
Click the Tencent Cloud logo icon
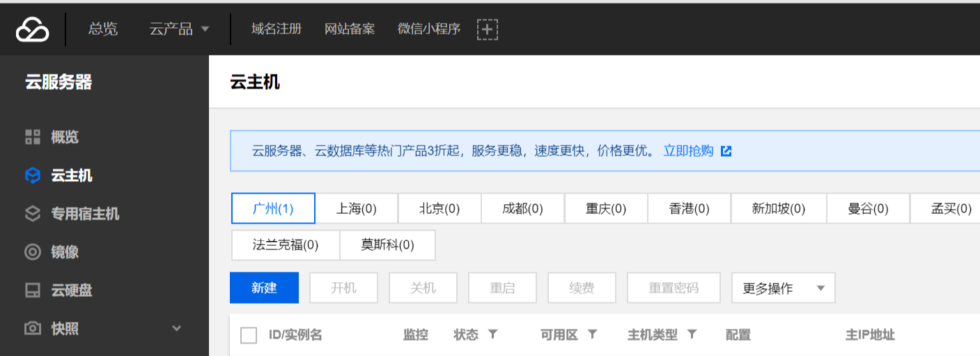[33, 29]
